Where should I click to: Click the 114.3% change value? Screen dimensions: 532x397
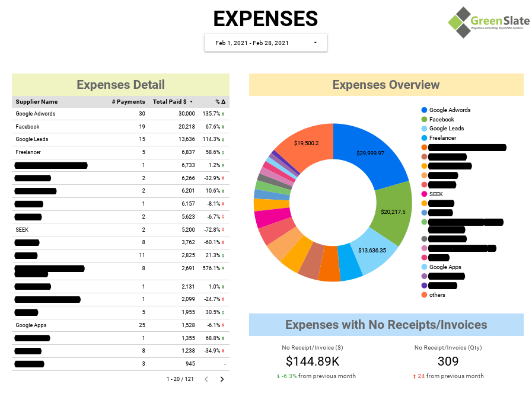pyautogui.click(x=211, y=139)
